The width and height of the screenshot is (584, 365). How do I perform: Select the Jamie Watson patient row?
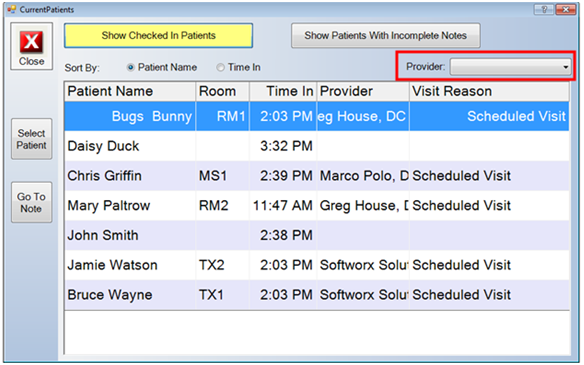pos(317,265)
